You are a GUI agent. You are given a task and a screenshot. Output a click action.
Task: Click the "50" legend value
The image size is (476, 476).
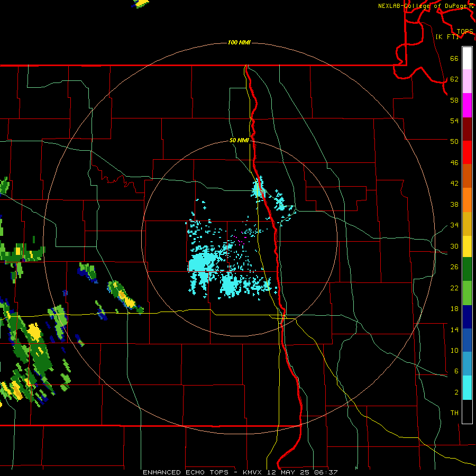[x=454, y=141]
